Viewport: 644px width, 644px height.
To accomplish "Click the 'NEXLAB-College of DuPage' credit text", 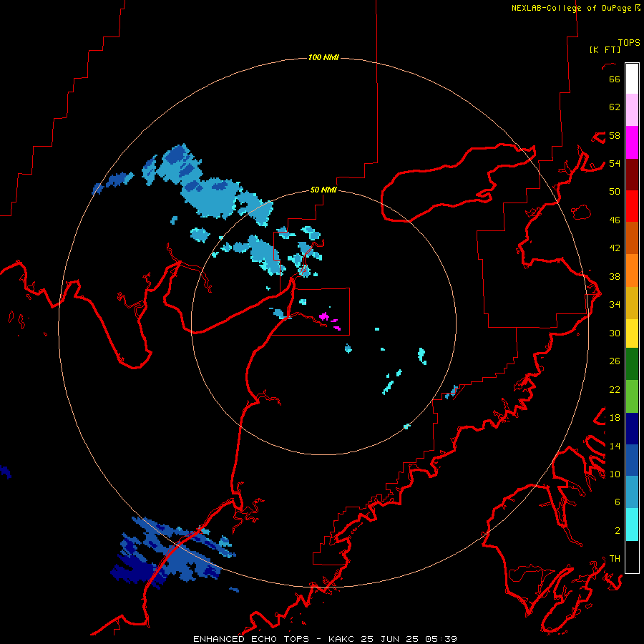I will 571,8.
